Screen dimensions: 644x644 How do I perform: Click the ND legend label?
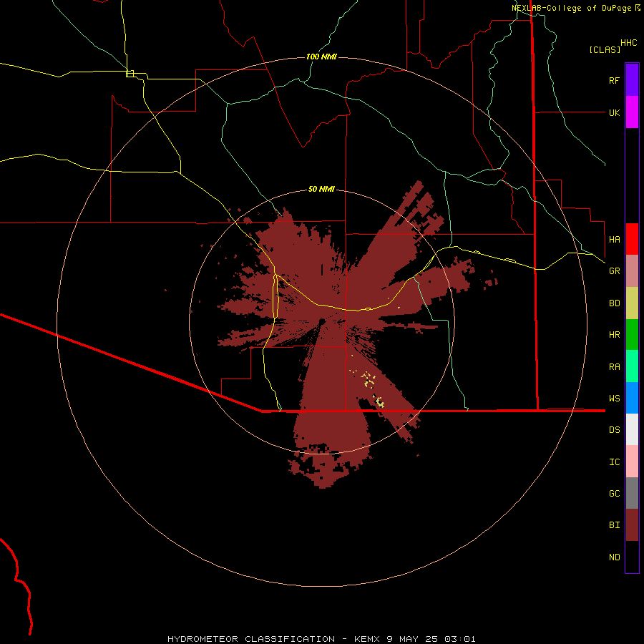pyautogui.click(x=614, y=557)
